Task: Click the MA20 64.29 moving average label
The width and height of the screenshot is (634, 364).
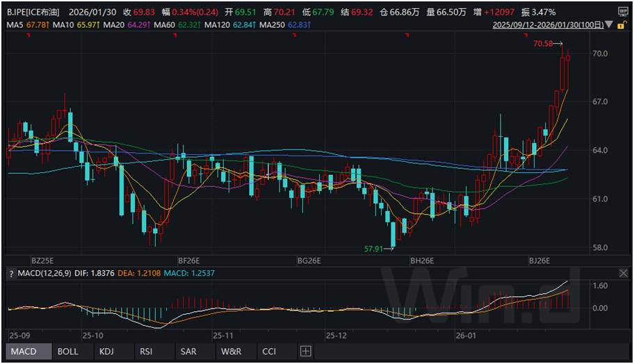Action: coord(127,25)
